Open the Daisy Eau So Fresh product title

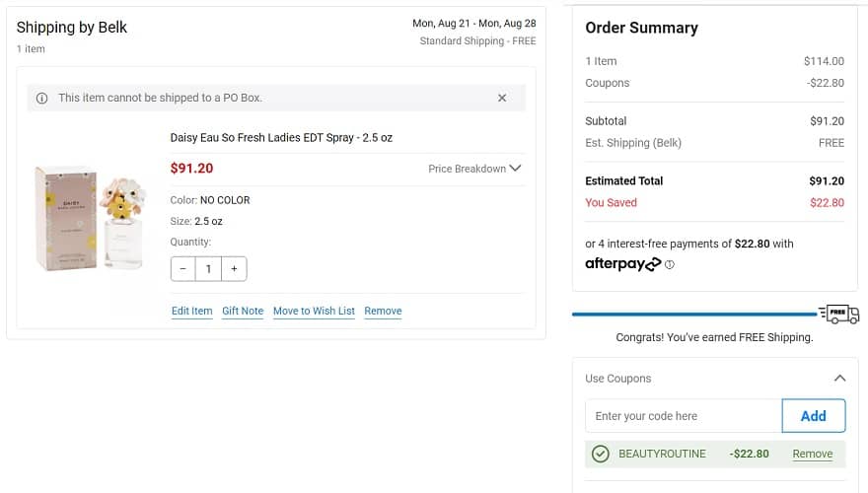pyautogui.click(x=281, y=138)
